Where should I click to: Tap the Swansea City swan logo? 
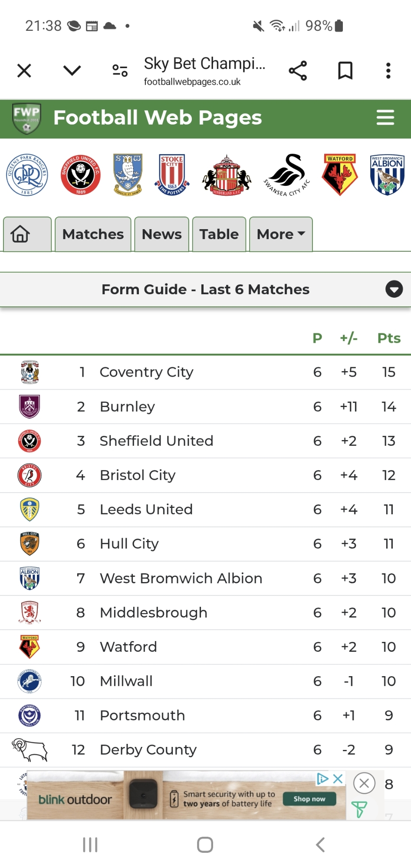point(287,175)
